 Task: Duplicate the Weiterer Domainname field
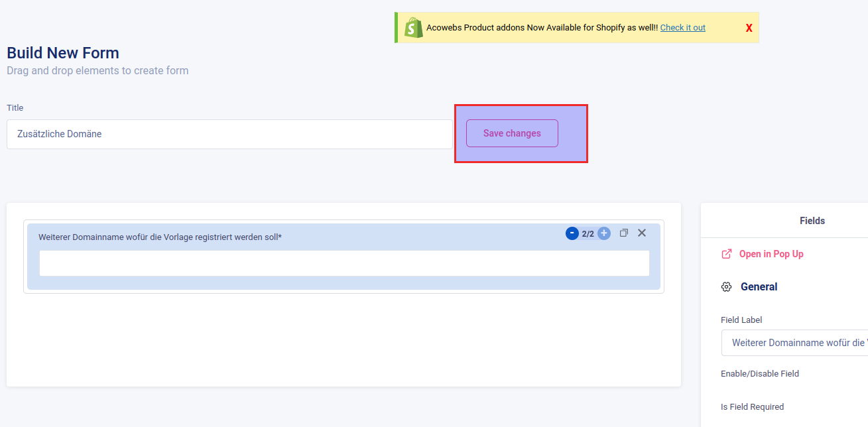pyautogui.click(x=623, y=233)
